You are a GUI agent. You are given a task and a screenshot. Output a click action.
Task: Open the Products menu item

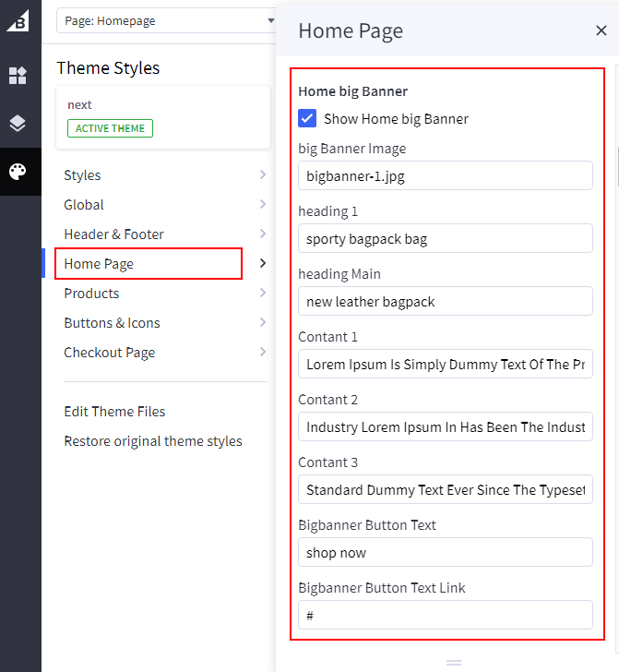[x=91, y=294]
